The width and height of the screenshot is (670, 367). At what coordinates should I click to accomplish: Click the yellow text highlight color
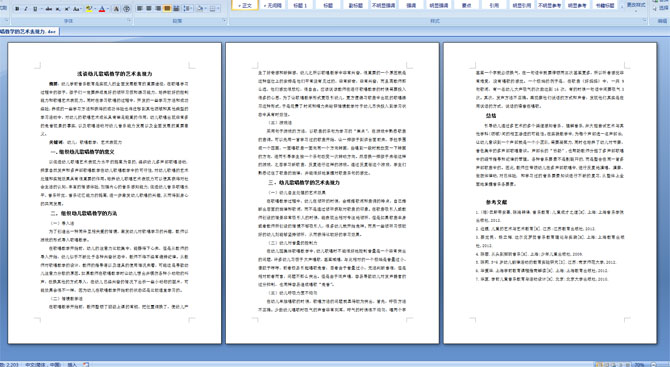89,9
